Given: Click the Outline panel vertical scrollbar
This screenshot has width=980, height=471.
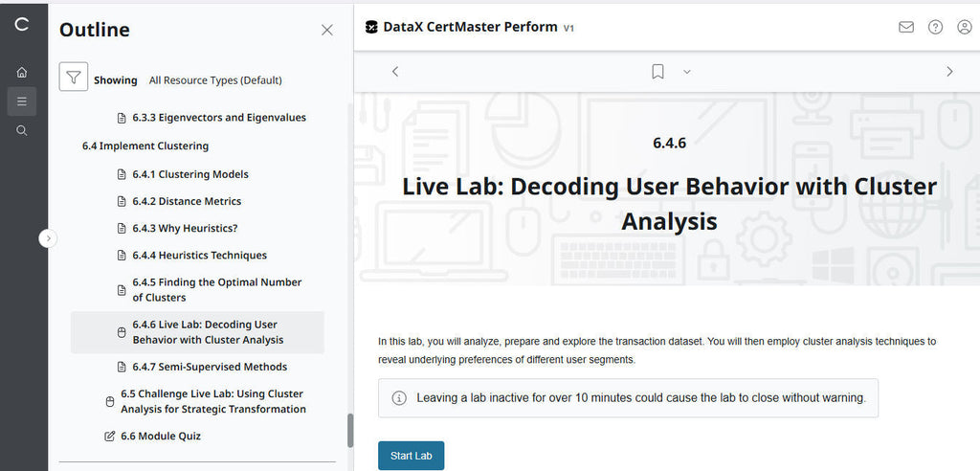Looking at the screenshot, I should point(349,430).
